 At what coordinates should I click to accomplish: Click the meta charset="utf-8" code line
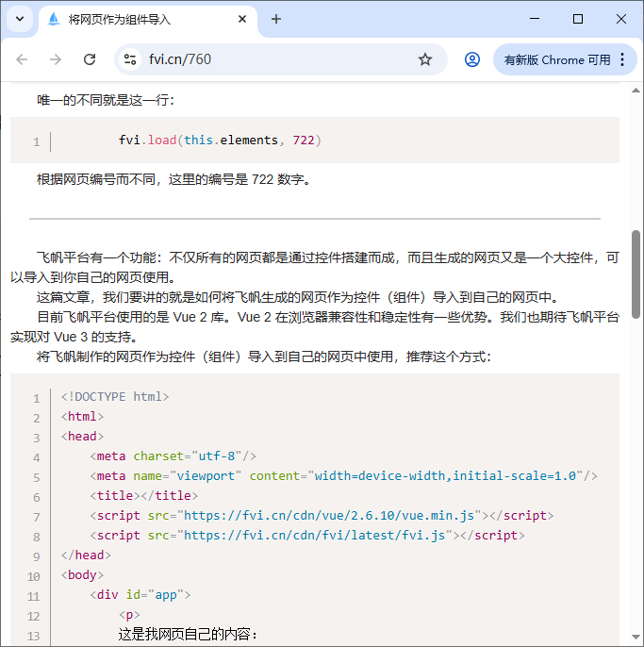click(173, 456)
